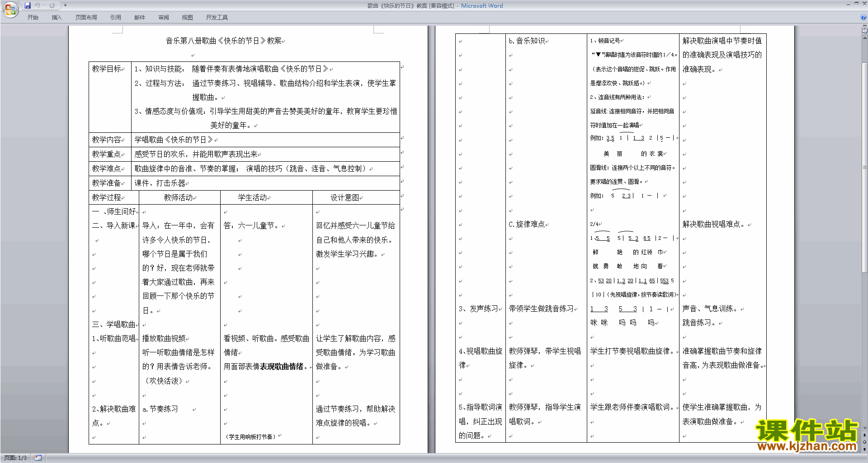Click the text 课件、打击乐器
868x463 pixels.
click(160, 183)
